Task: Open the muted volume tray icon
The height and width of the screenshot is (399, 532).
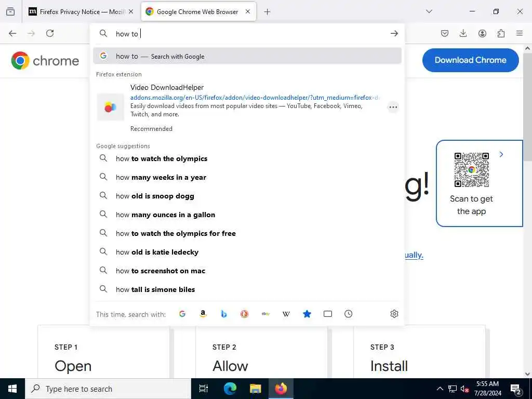Action: (465, 389)
